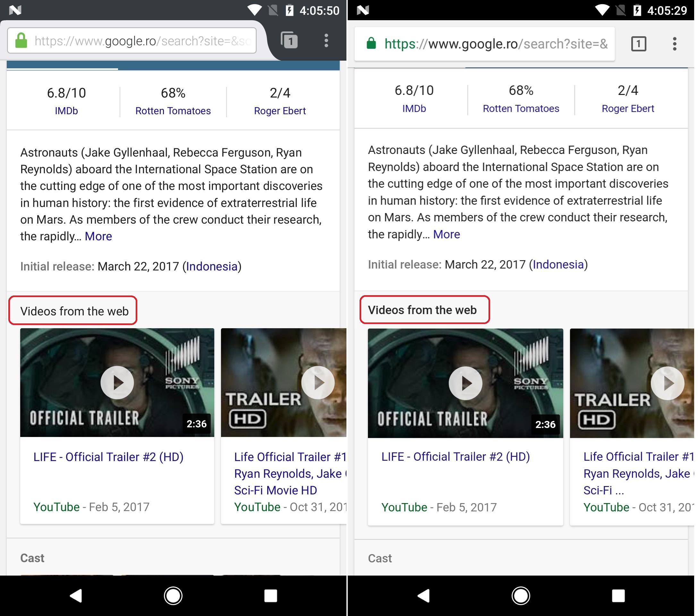Tap 6.8/10 rating score in left phone
The height and width of the screenshot is (616, 698).
pyautogui.click(x=66, y=93)
